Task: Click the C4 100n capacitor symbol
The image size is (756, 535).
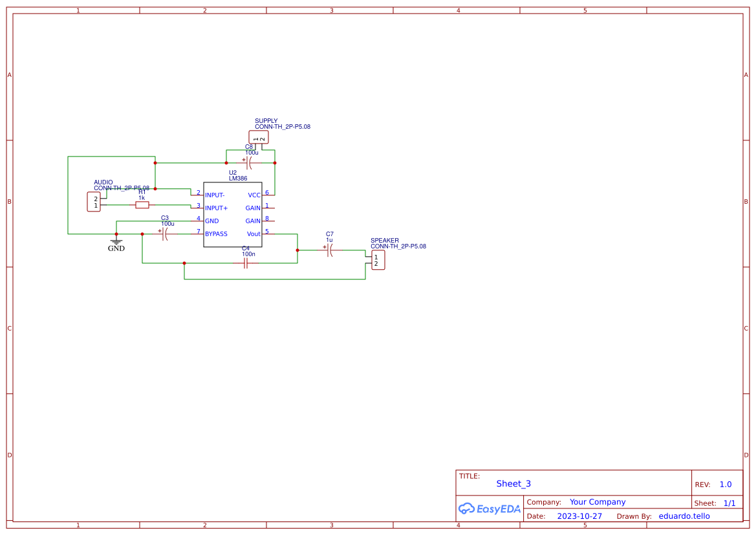Action: point(246,263)
